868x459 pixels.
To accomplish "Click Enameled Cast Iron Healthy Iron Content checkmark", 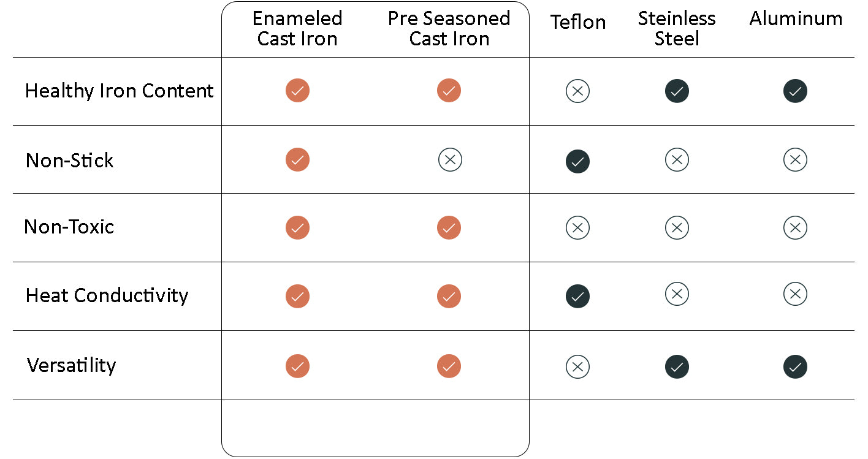I will 297,91.
